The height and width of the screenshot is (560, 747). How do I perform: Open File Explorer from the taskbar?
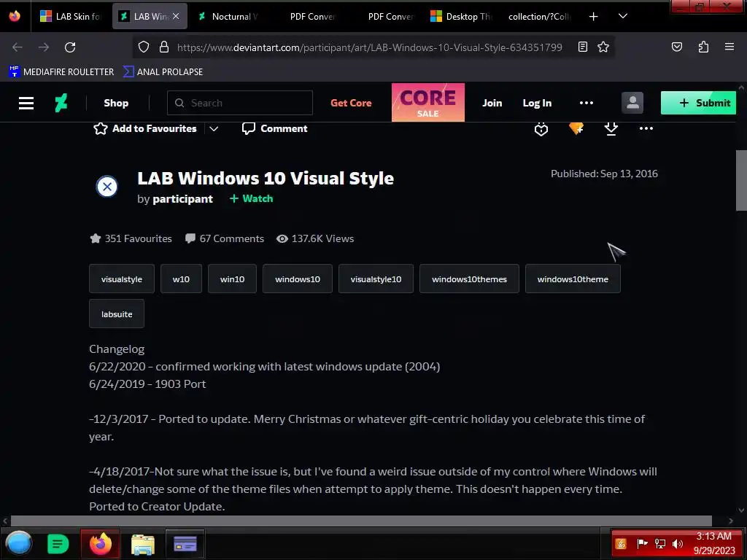coord(143,544)
